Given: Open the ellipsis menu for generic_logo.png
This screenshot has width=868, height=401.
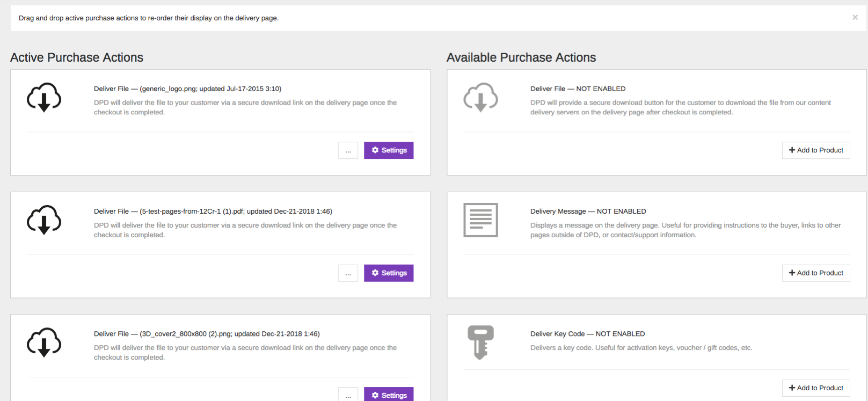Looking at the screenshot, I should pyautogui.click(x=348, y=150).
